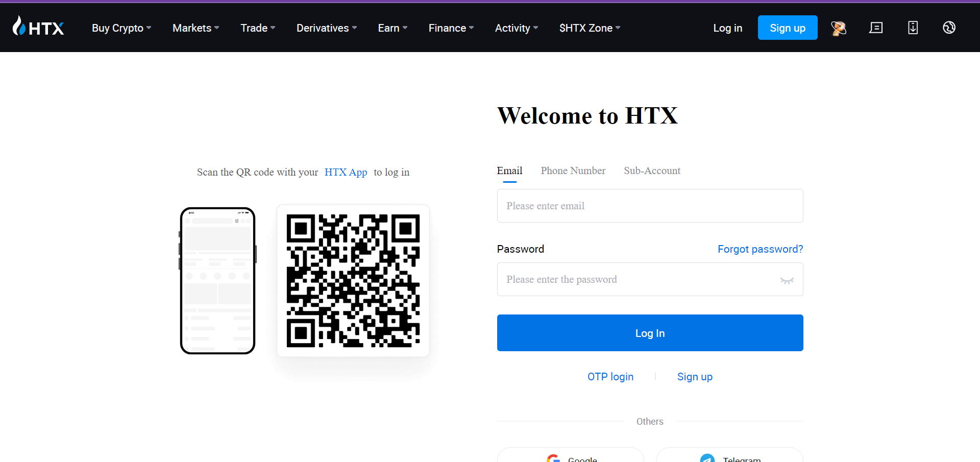Open the Earn dropdown
Screen dimensions: 980x462
pyautogui.click(x=393, y=28)
